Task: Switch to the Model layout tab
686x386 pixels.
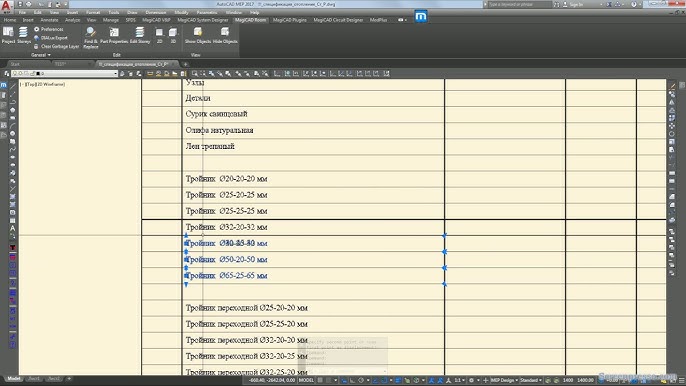Action: [14, 379]
